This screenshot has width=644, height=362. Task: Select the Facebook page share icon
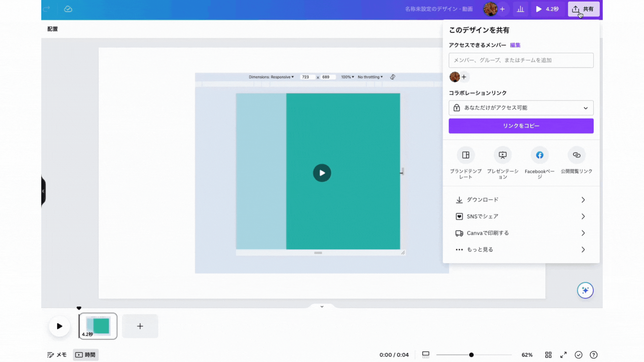pyautogui.click(x=539, y=155)
